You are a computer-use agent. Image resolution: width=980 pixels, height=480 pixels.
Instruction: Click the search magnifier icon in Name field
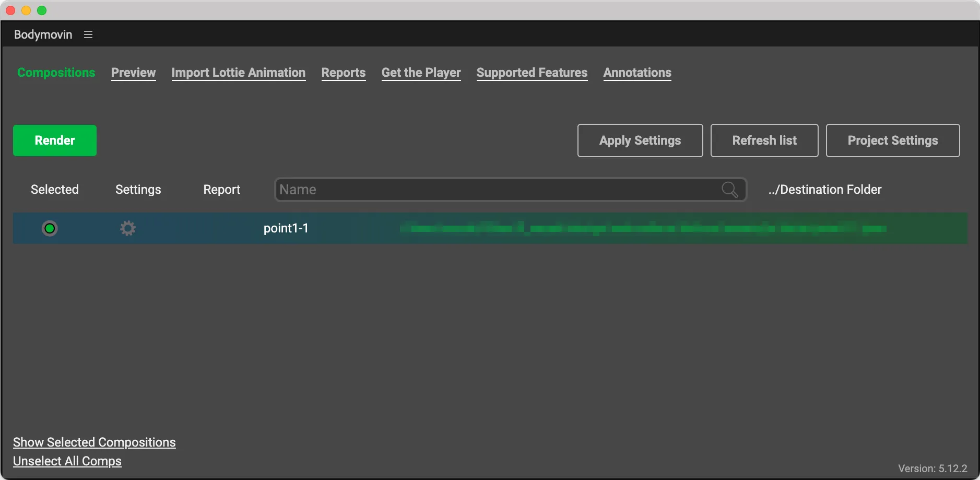pos(729,190)
